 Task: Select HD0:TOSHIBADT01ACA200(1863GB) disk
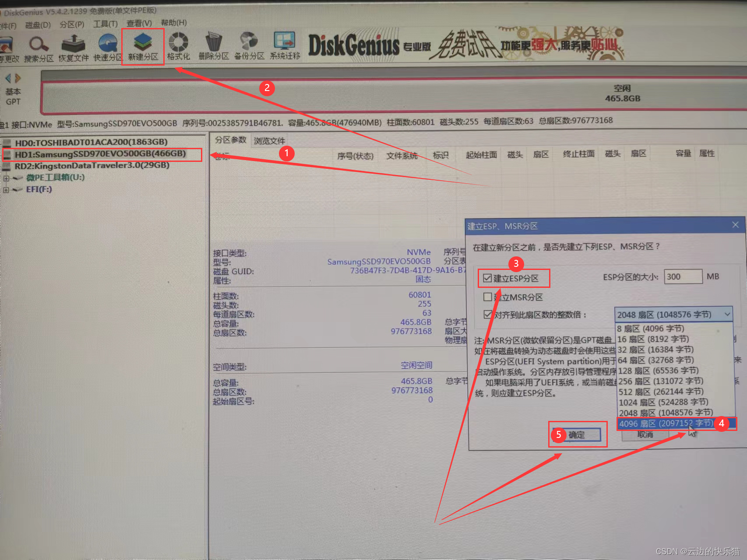click(91, 142)
